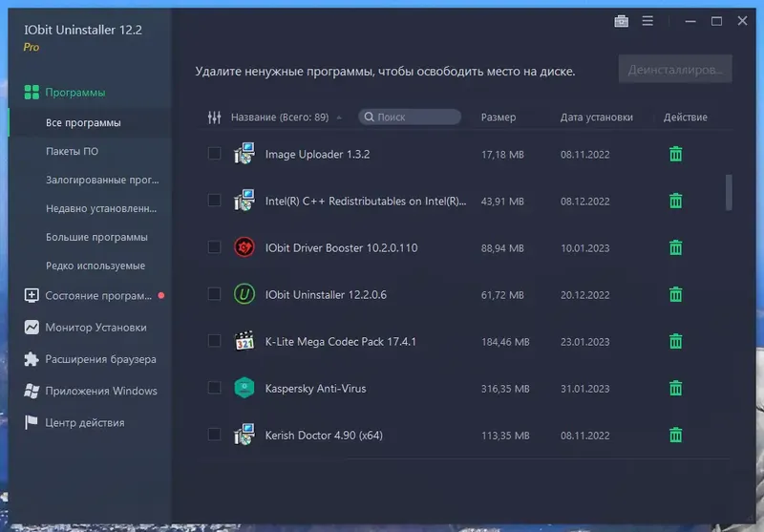Check the Intel(R) C++ Redistributables checkbox
Screen dimensions: 764x532
point(214,201)
